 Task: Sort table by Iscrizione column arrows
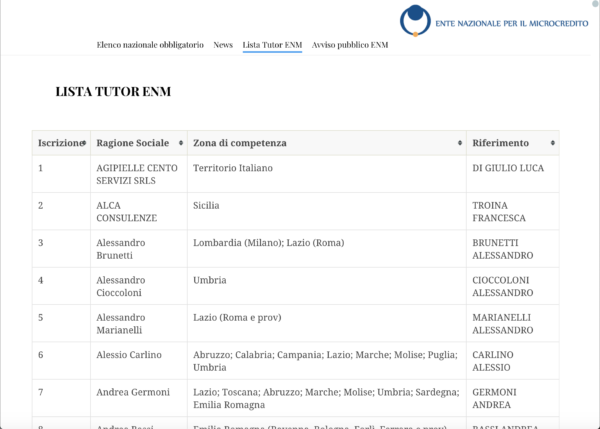click(84, 143)
